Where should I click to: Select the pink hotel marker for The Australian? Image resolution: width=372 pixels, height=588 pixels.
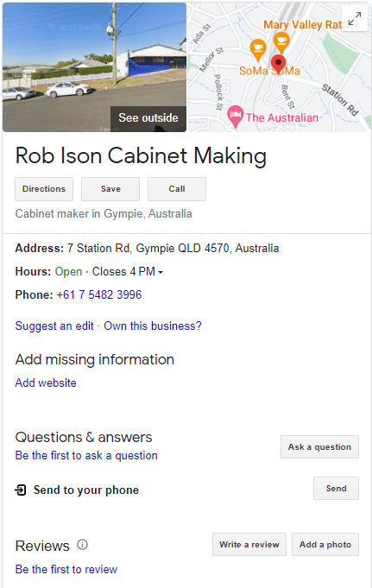[x=235, y=117]
